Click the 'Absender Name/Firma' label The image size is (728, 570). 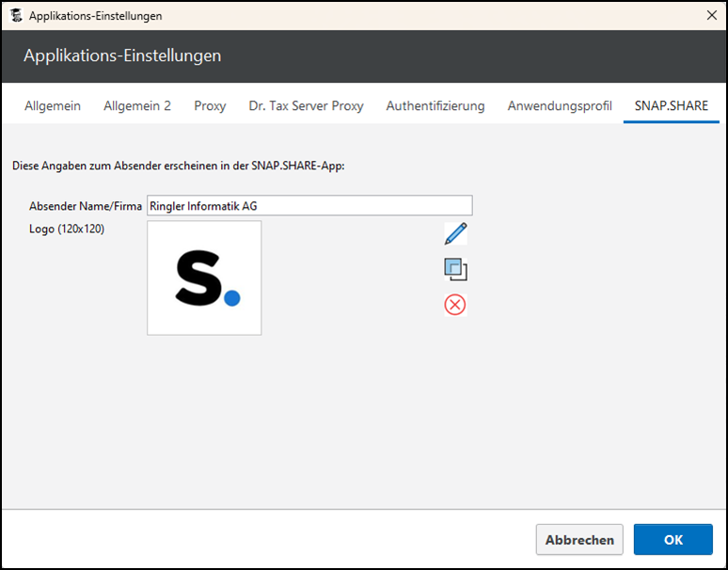click(86, 206)
